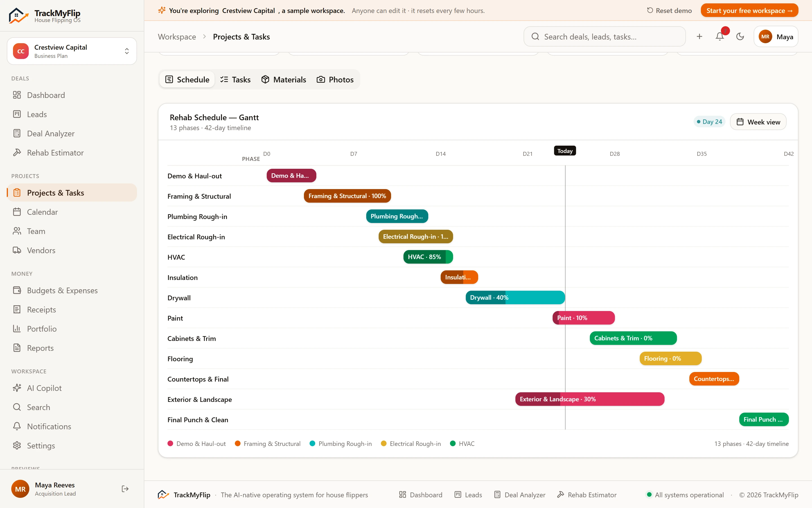Open sidebar Notifications item
This screenshot has height=508, width=812.
(x=72, y=426)
